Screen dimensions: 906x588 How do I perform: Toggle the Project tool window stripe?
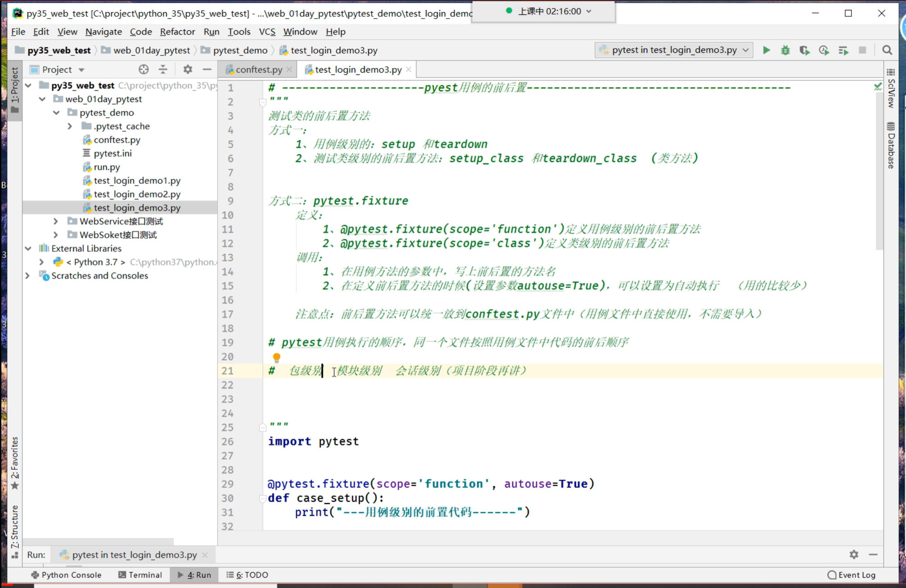point(14,90)
